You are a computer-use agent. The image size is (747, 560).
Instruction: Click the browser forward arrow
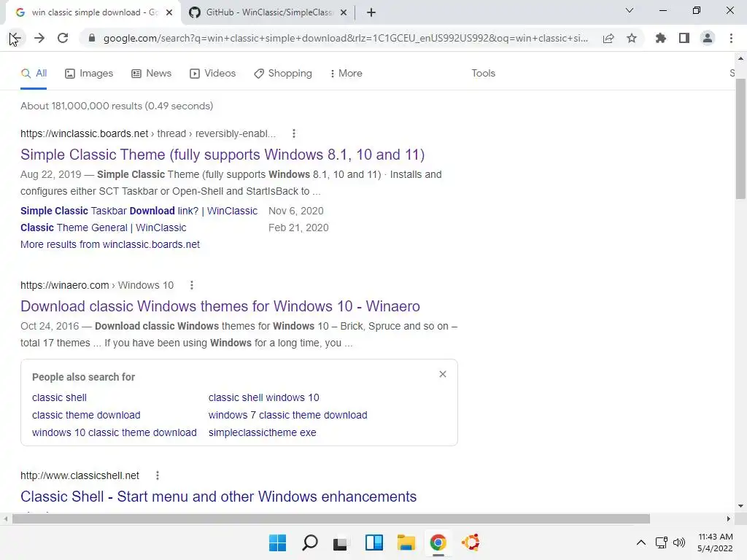click(x=39, y=38)
